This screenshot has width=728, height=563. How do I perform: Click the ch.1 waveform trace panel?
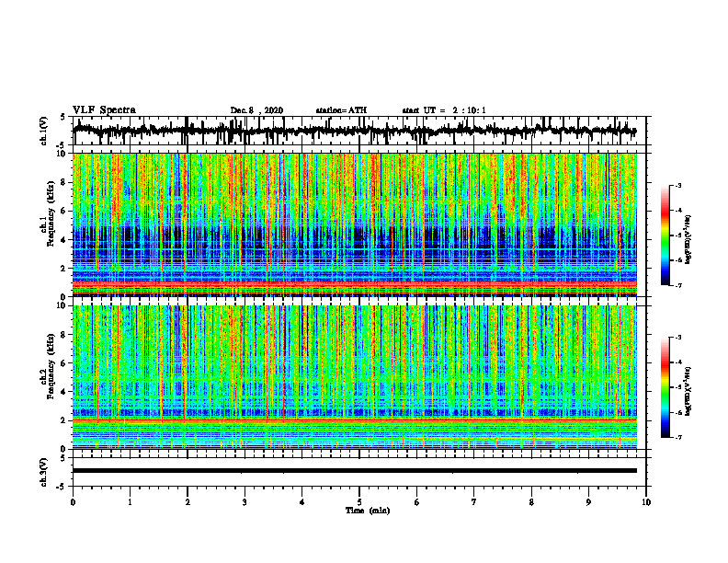pos(359,131)
